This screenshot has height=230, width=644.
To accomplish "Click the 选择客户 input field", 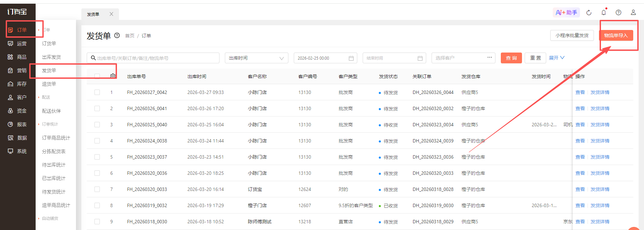I will pyautogui.click(x=464, y=58).
